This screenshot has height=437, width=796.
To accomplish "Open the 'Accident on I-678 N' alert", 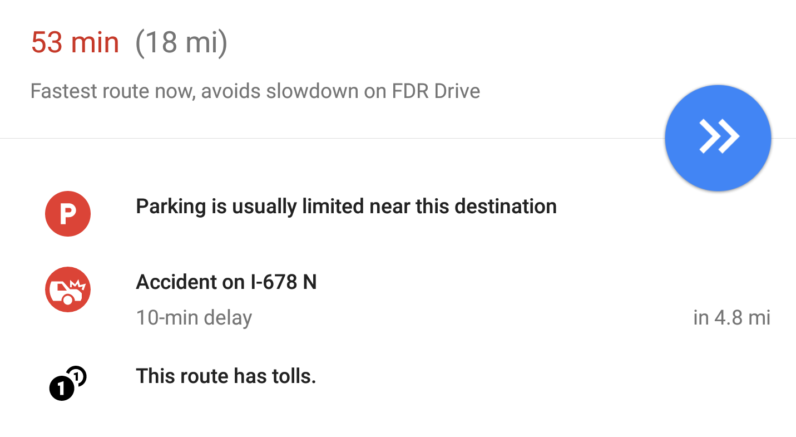I will click(226, 282).
